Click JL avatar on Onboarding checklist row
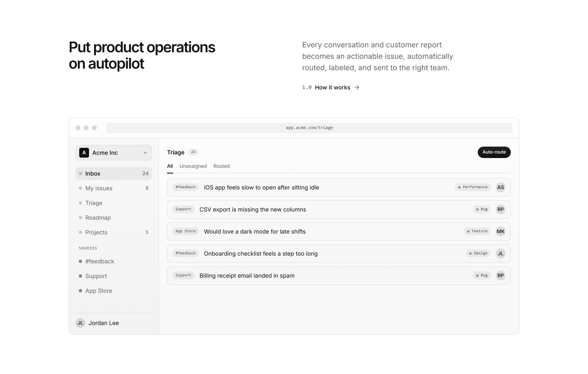The image size is (588, 374). (500, 253)
